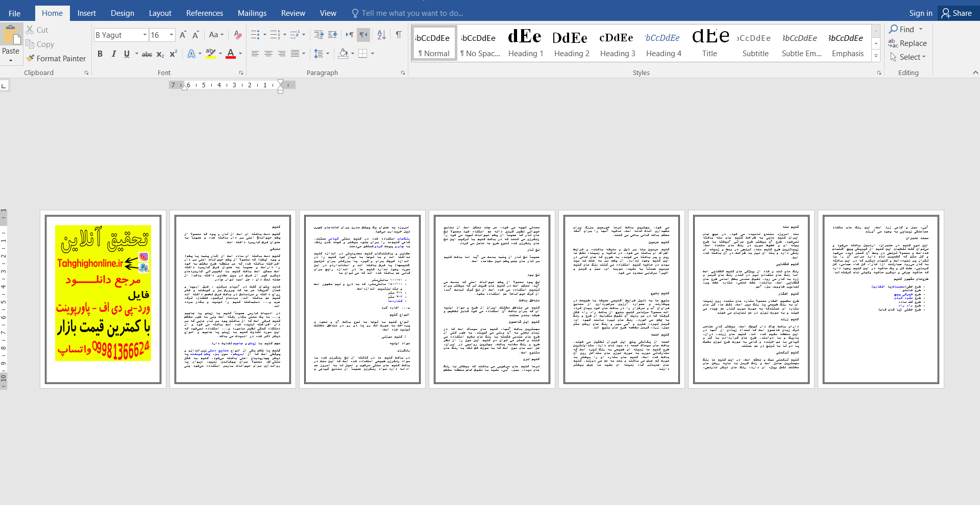Open line spacing options
The height and width of the screenshot is (505, 980).
(x=321, y=54)
